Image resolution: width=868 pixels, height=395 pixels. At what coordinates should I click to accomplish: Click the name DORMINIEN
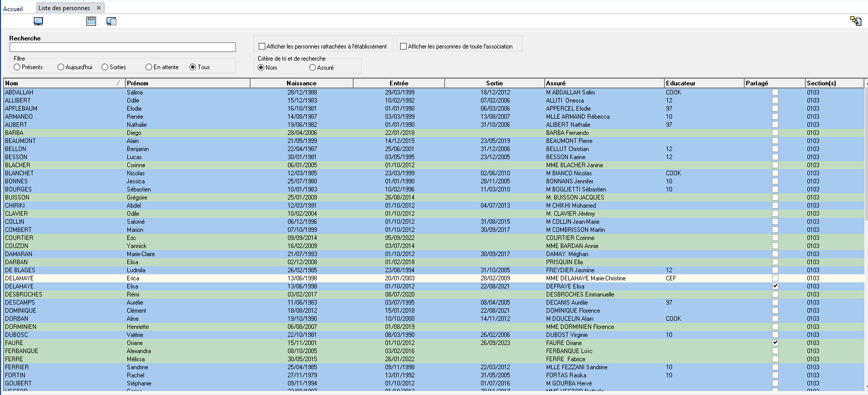click(21, 327)
